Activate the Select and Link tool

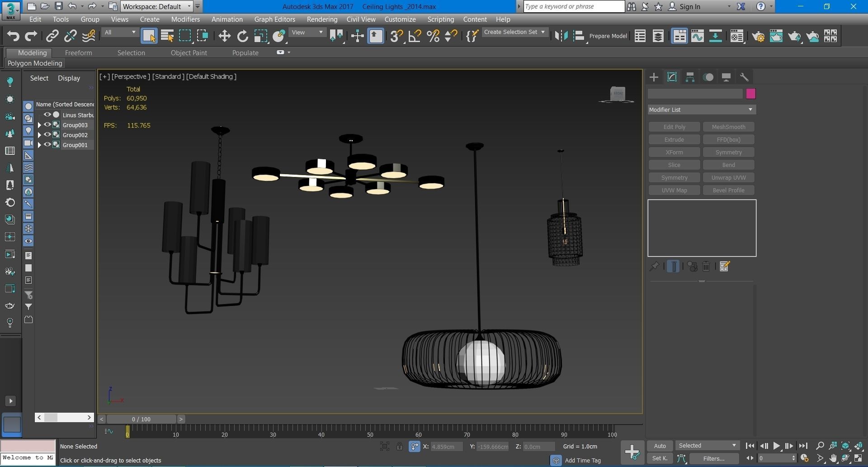tap(52, 36)
